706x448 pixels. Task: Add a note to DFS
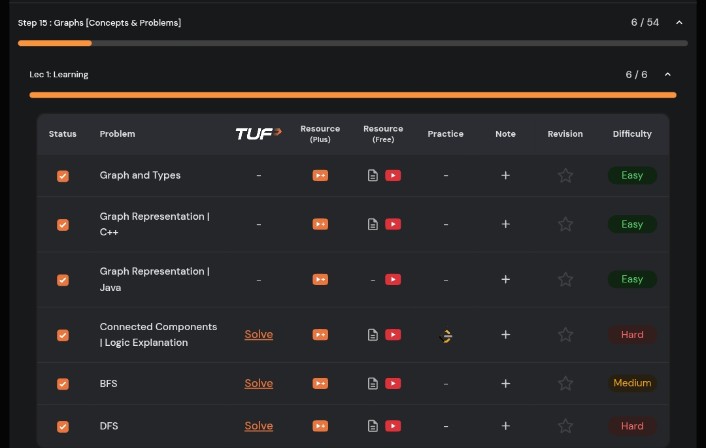click(505, 425)
